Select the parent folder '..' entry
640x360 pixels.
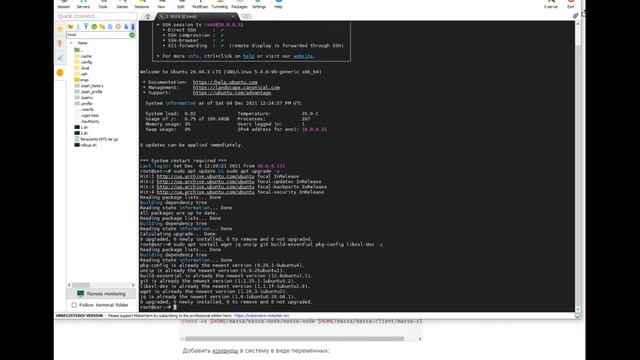78,50
